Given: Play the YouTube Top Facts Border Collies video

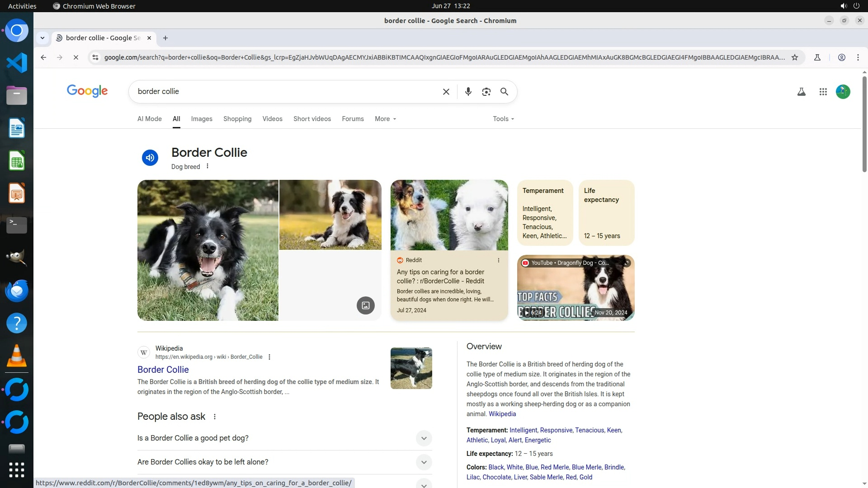Looking at the screenshot, I should pyautogui.click(x=576, y=288).
